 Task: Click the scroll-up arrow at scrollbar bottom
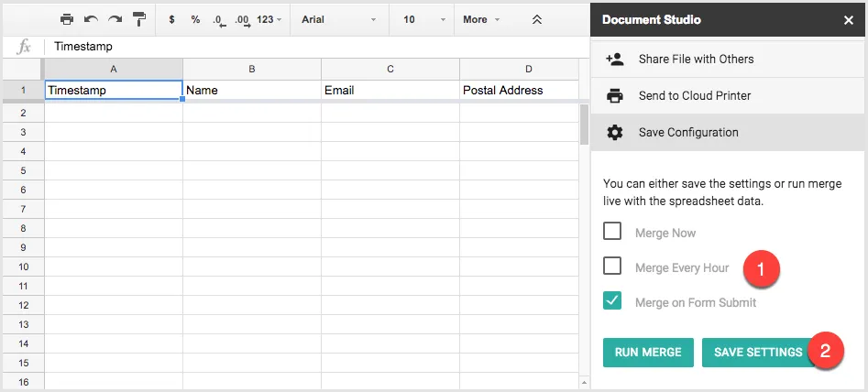584,383
